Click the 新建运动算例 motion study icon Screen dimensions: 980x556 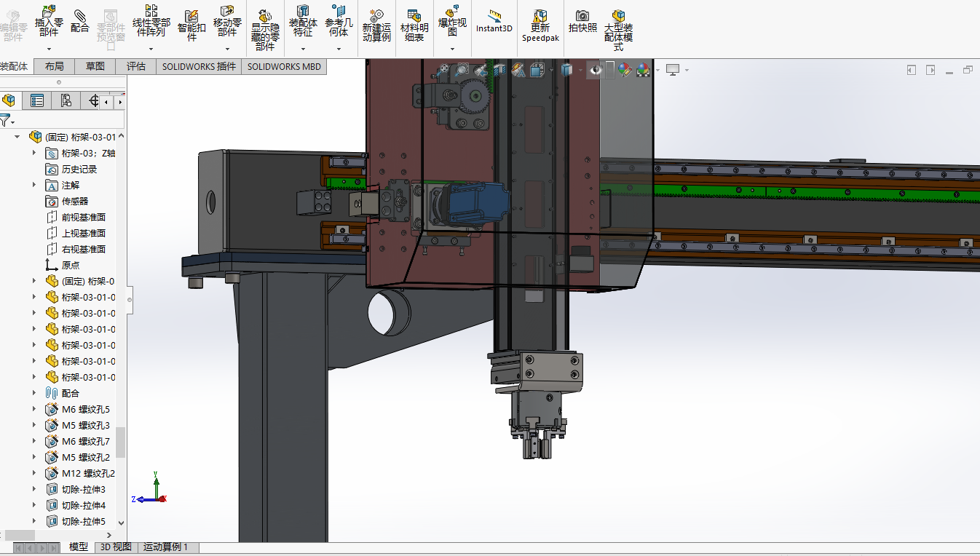click(x=376, y=25)
